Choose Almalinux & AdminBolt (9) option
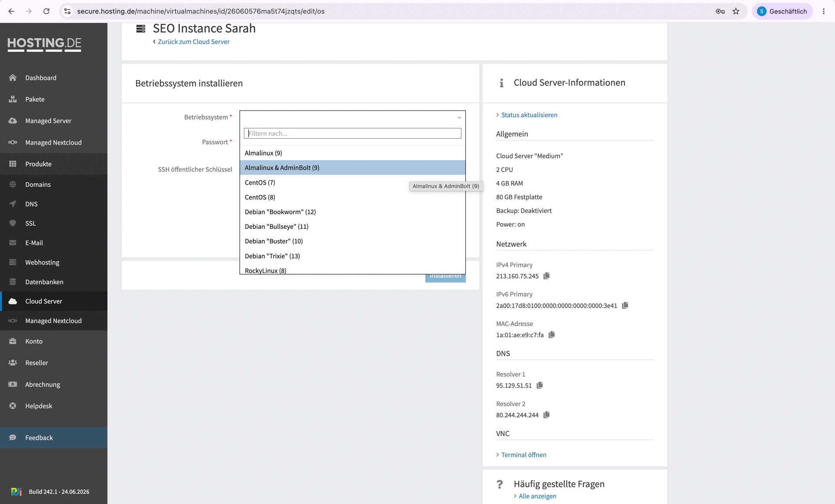Viewport: 835px width, 504px height. (x=353, y=167)
